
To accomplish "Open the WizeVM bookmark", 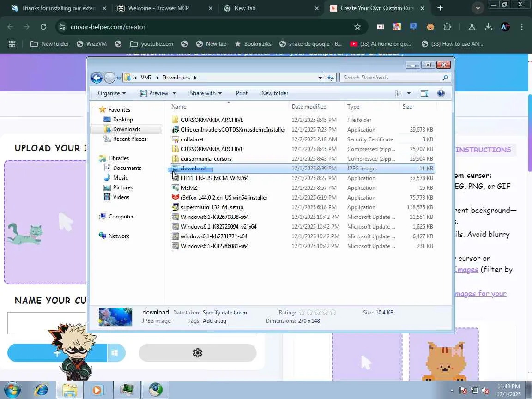I will [x=92, y=44].
